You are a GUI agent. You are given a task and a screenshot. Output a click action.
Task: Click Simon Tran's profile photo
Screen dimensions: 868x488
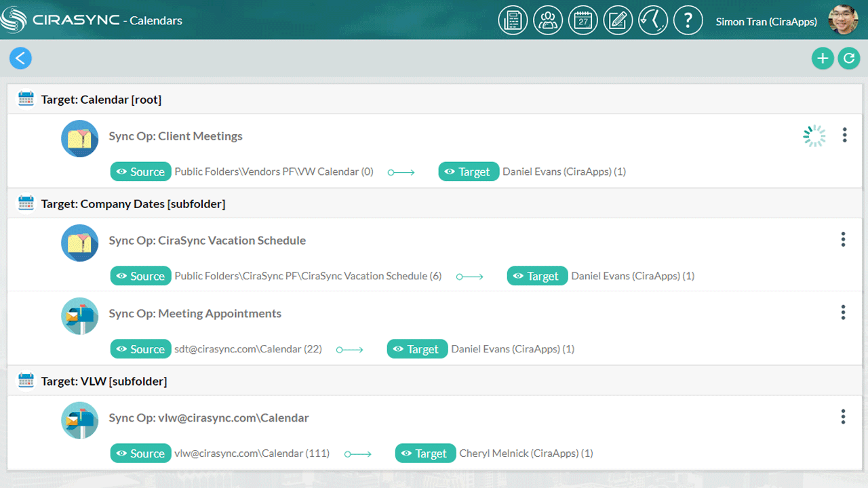point(843,21)
